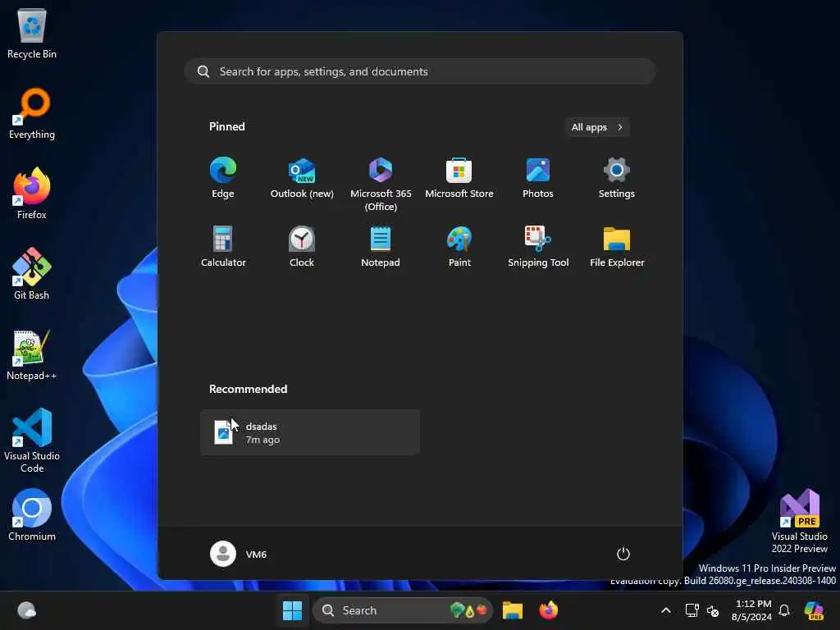Click the taskbar Search box
The height and width of the screenshot is (630, 840).
402,610
